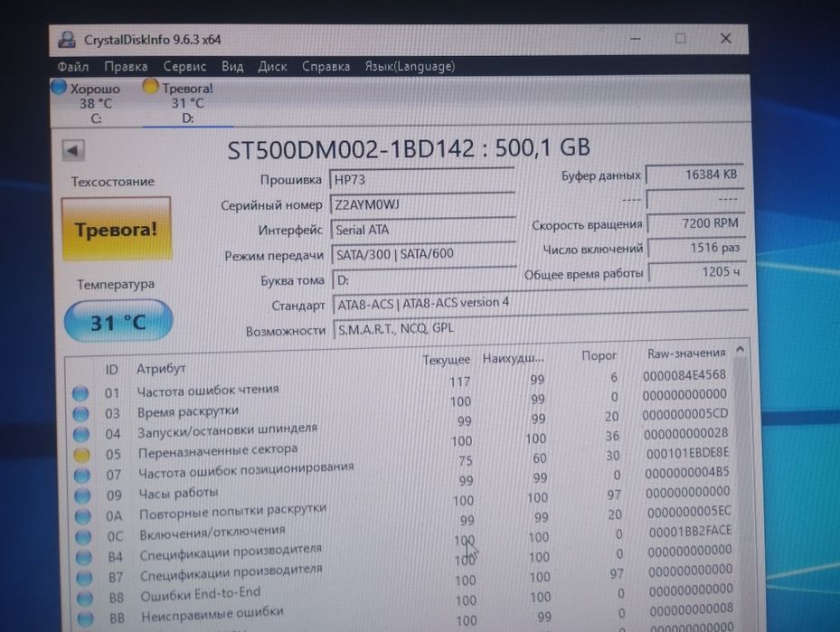Click the blue status icon for attribute 0A
The image size is (840, 632).
[83, 515]
